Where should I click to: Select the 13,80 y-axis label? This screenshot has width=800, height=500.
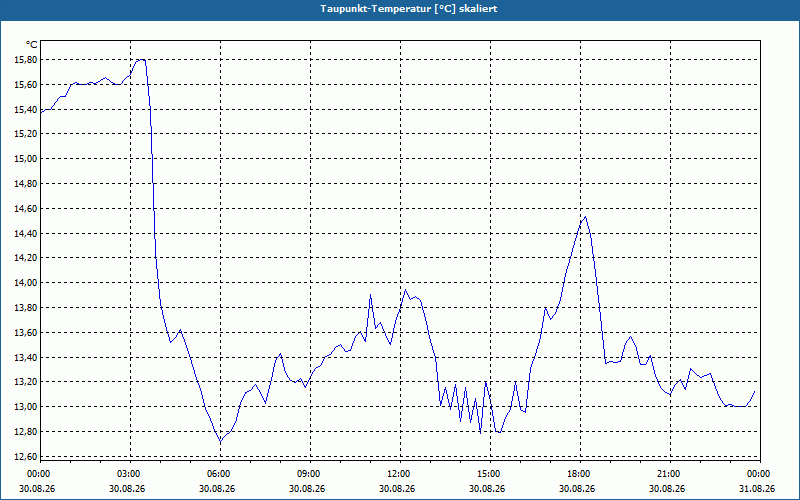26,308
